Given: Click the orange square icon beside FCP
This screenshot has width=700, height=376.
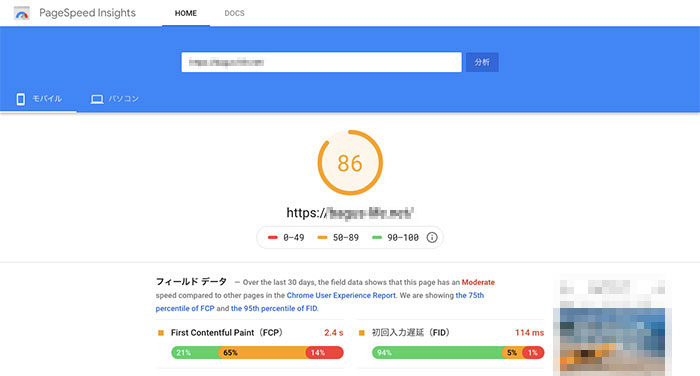Looking at the screenshot, I should pyautogui.click(x=161, y=333).
